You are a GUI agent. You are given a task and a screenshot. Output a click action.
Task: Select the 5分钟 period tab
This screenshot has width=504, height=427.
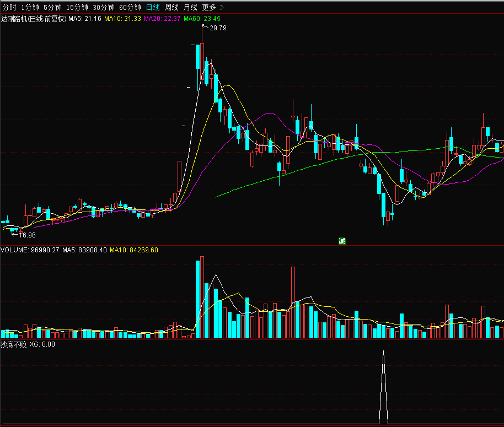point(52,7)
